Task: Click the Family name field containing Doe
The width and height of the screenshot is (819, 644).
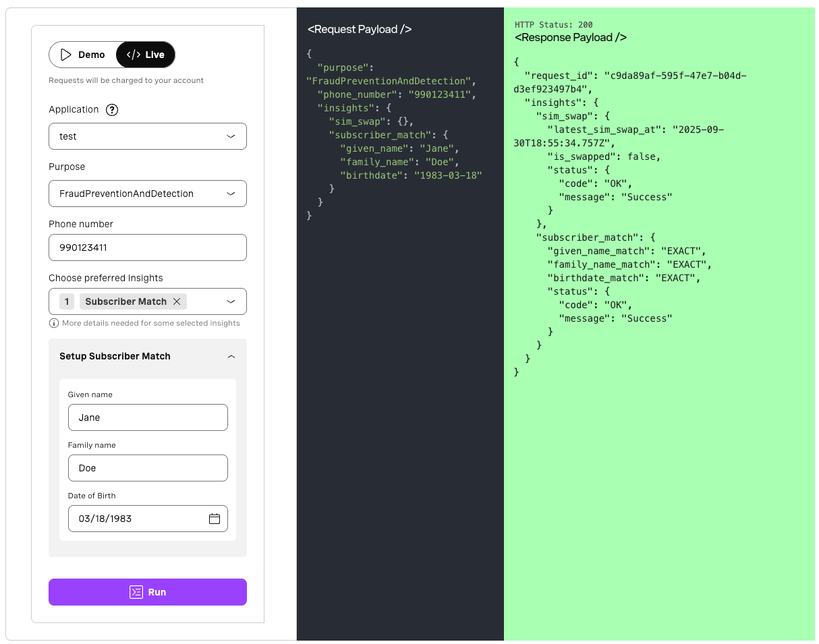Action: [x=148, y=467]
